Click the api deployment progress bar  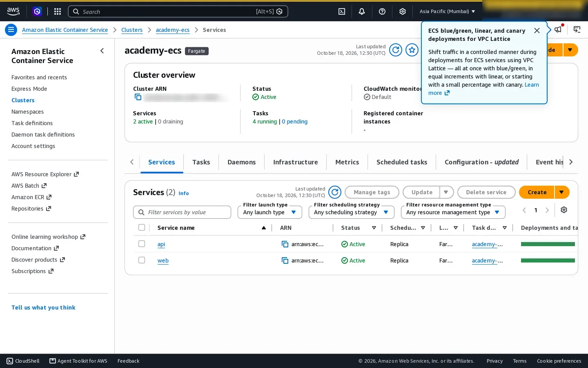coord(548,244)
